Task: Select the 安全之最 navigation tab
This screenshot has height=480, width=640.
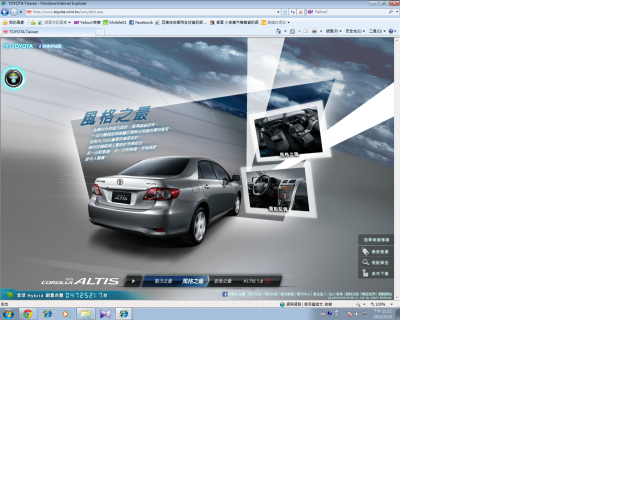Action: click(x=223, y=281)
